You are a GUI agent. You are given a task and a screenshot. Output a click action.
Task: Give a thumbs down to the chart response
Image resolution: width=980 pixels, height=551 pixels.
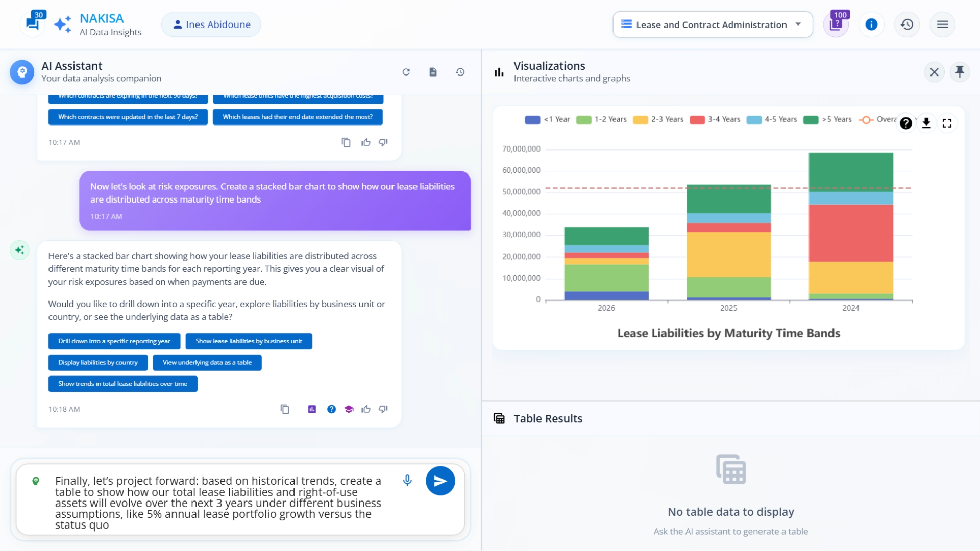coord(383,409)
